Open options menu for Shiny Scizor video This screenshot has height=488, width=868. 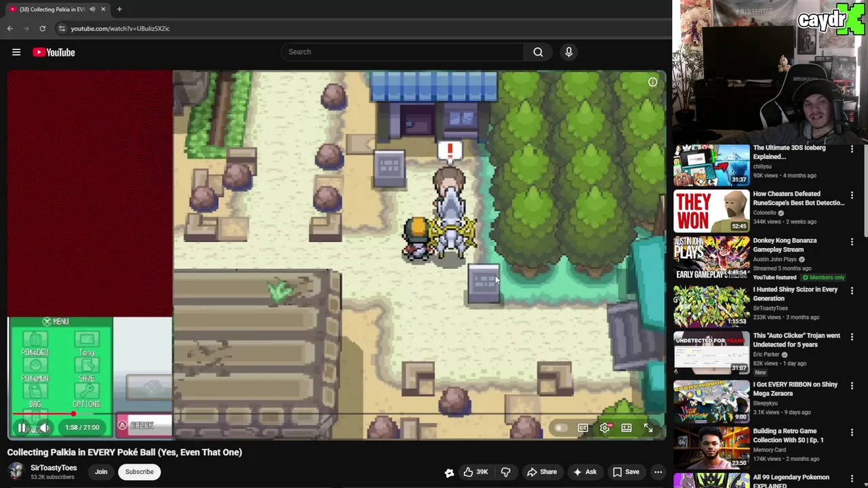[852, 291]
